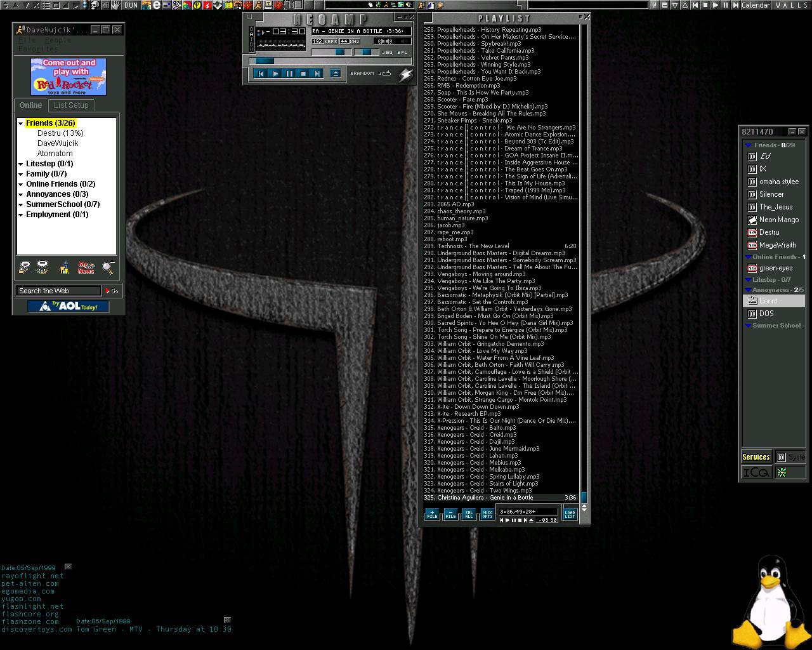Click the ICQ logo menu button
The height and width of the screenshot is (650, 812).
click(756, 473)
